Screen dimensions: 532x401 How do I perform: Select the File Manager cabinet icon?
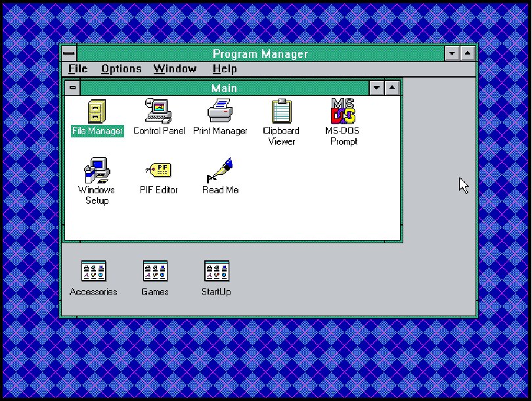coord(97,111)
